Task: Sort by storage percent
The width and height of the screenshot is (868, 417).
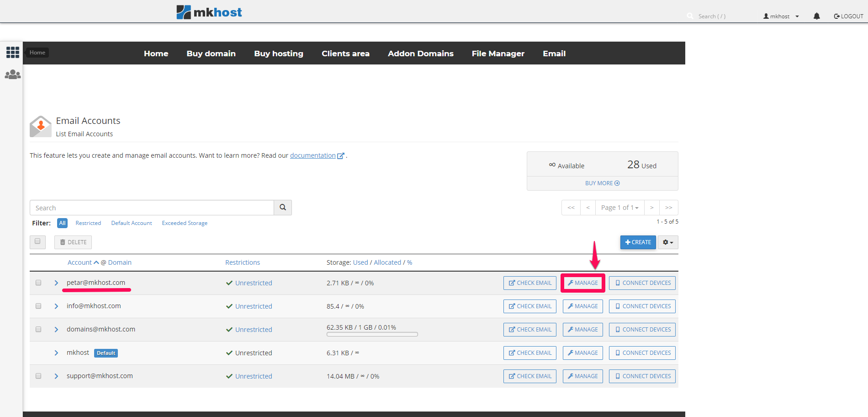Action: 410,262
